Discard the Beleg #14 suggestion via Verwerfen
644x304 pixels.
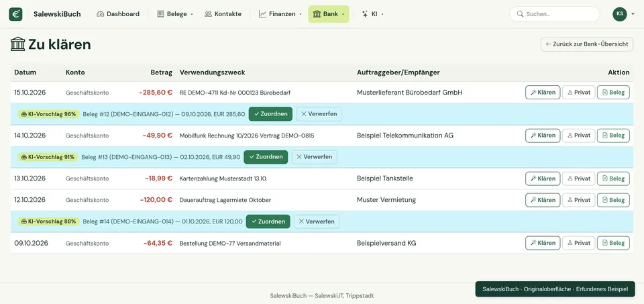(x=317, y=221)
